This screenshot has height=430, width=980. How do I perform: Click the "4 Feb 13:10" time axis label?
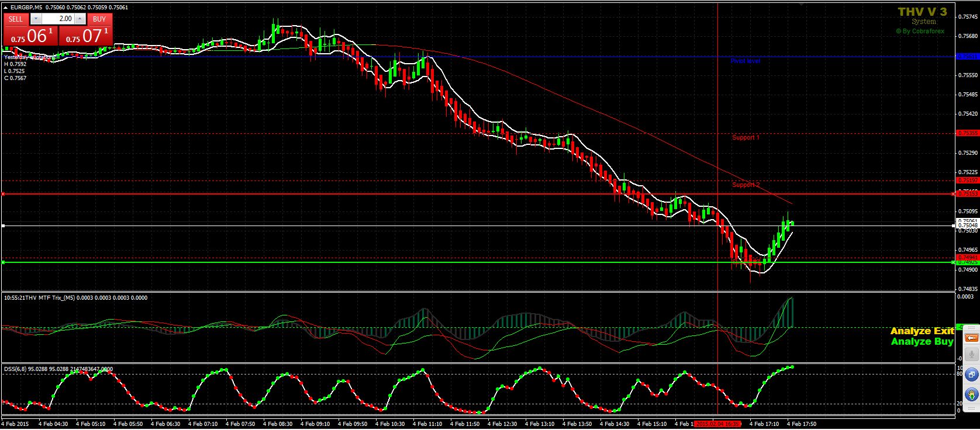[x=540, y=424]
